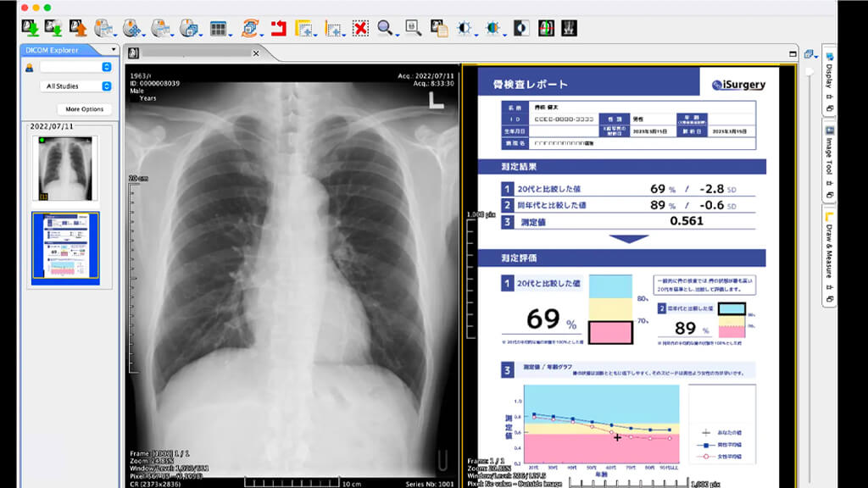Select the bone report thumbnail
Screen dimensions: 868x488
click(65, 247)
